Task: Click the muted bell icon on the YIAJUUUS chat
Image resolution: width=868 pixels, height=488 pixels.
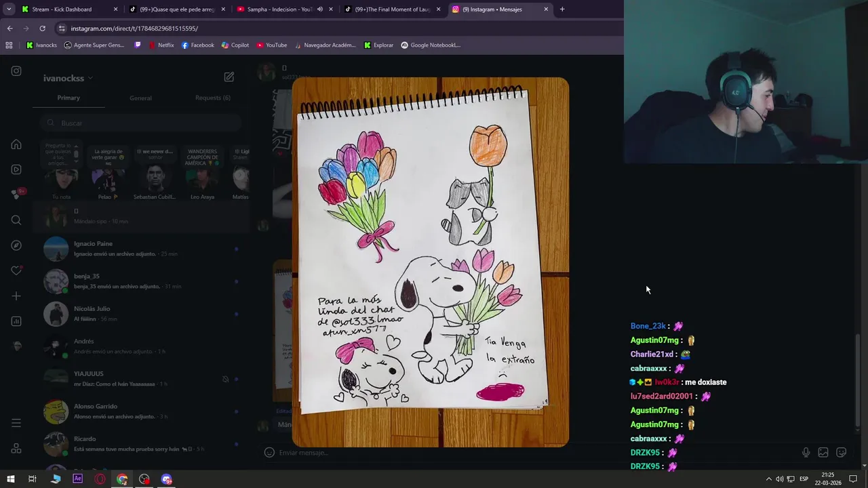Action: (225, 379)
